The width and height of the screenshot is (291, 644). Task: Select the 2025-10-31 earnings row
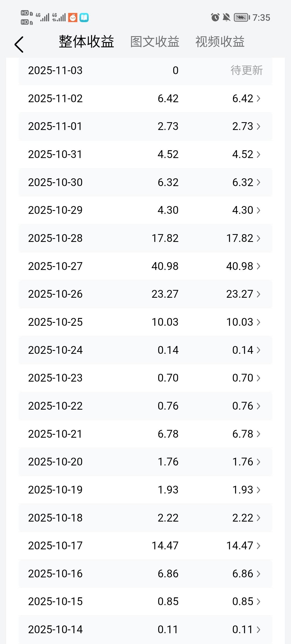[x=145, y=154]
